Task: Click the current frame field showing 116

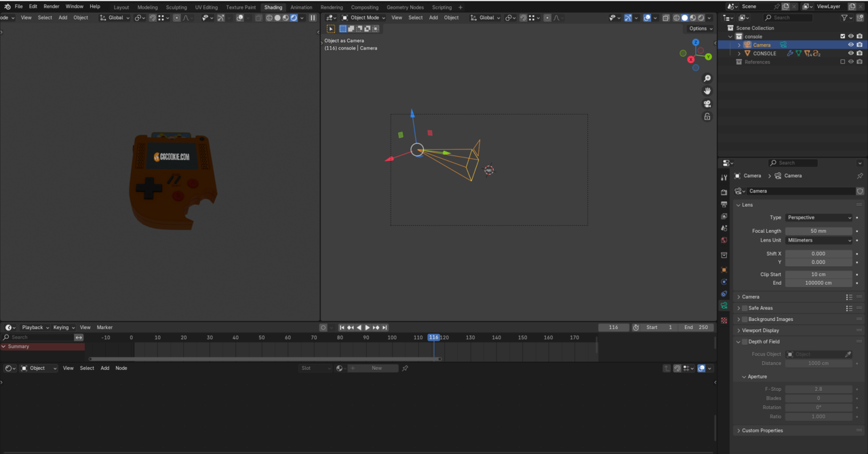Action: tap(613, 327)
